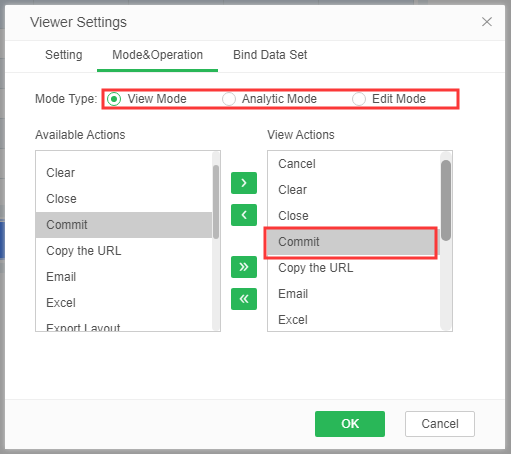Select the View Mode radio button
This screenshot has height=454, width=511.
coord(114,99)
